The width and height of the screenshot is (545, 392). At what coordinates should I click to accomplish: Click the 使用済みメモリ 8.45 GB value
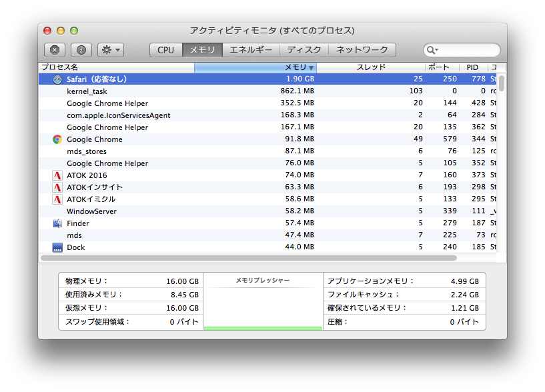click(185, 295)
